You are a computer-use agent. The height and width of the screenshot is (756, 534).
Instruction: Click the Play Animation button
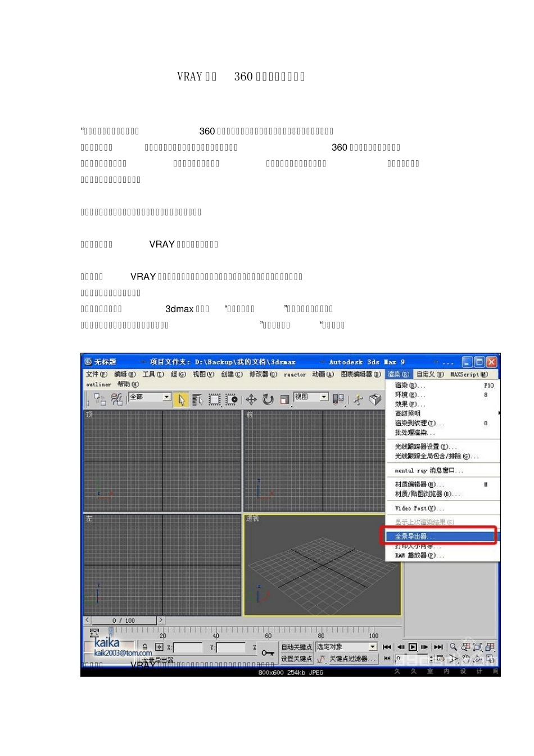pyautogui.click(x=413, y=647)
